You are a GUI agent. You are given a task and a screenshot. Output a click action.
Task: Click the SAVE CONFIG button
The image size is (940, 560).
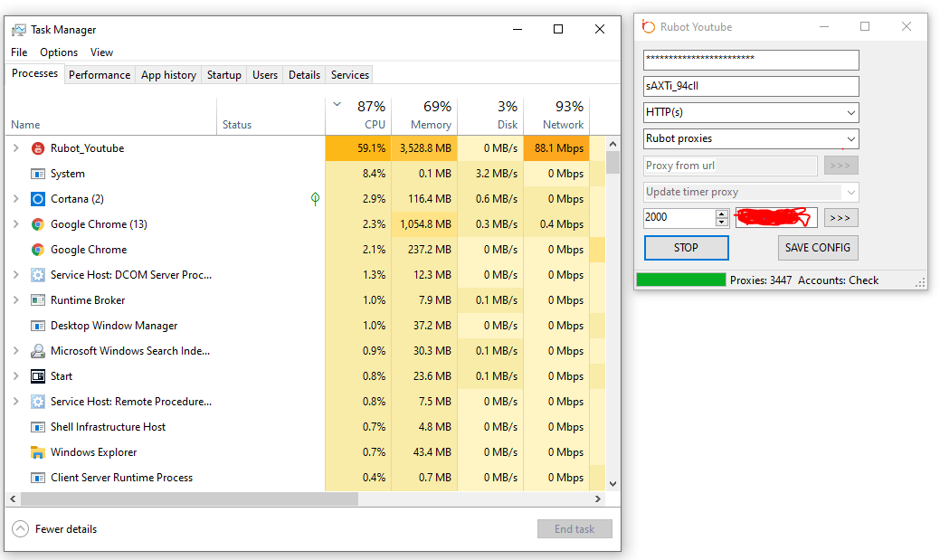(817, 248)
